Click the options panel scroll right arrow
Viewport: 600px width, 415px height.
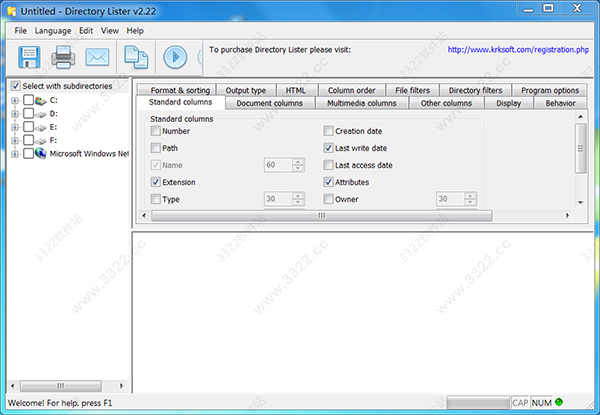pos(567,216)
